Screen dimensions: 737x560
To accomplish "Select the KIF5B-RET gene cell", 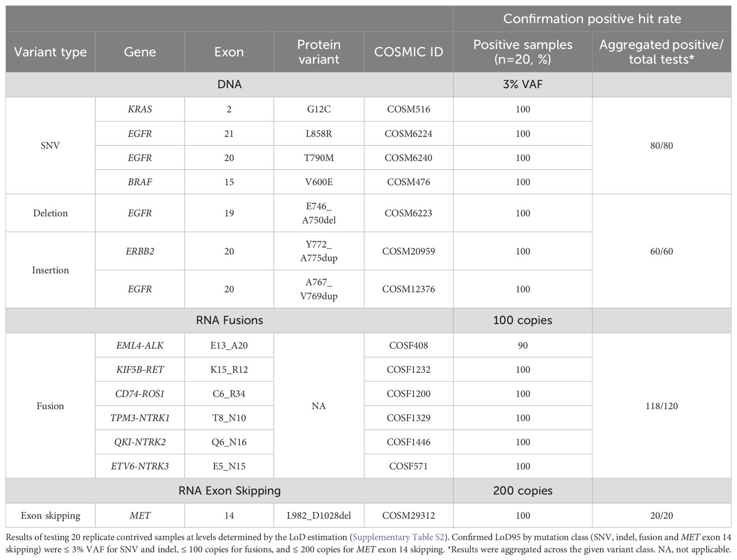I will tap(140, 369).
